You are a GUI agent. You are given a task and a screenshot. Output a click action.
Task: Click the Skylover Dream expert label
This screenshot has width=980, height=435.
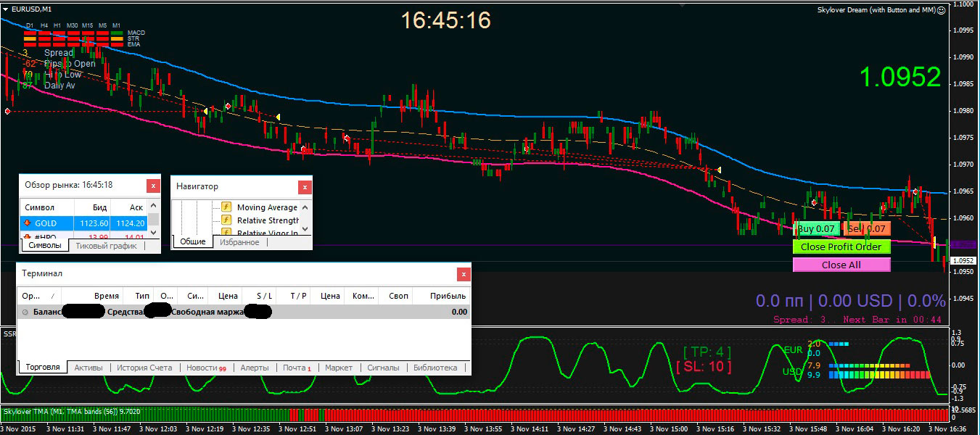(876, 10)
